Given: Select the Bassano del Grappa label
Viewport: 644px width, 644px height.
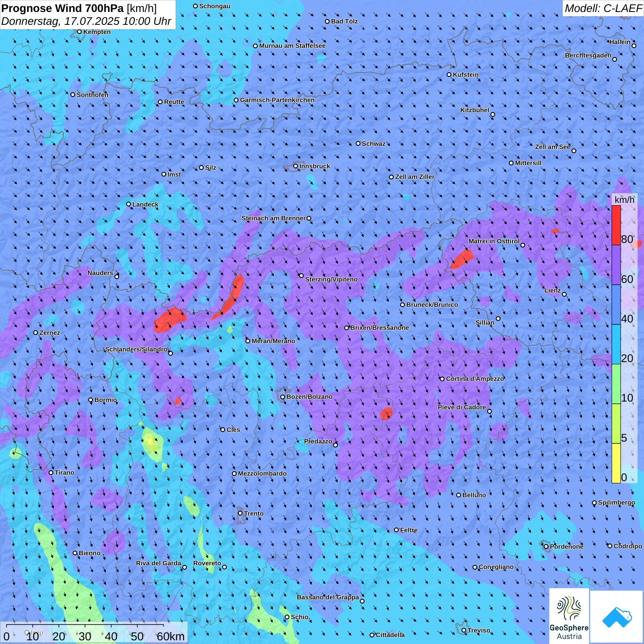Looking at the screenshot, I should (x=328, y=597).
